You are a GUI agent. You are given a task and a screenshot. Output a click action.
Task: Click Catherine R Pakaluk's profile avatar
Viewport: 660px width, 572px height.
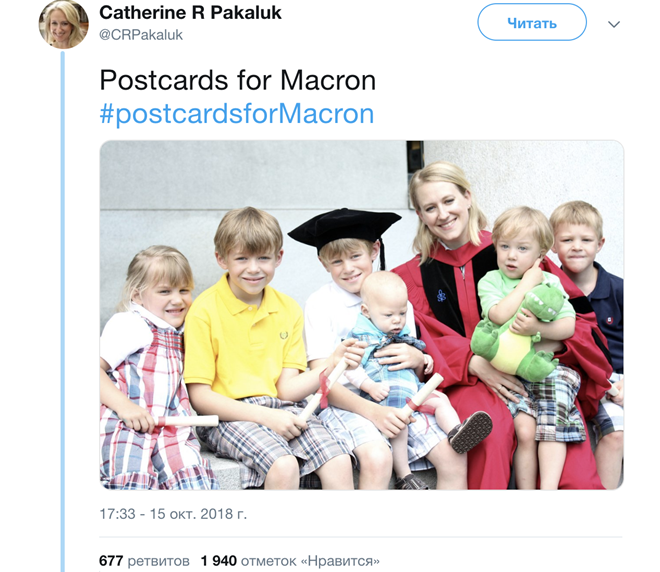(63, 23)
